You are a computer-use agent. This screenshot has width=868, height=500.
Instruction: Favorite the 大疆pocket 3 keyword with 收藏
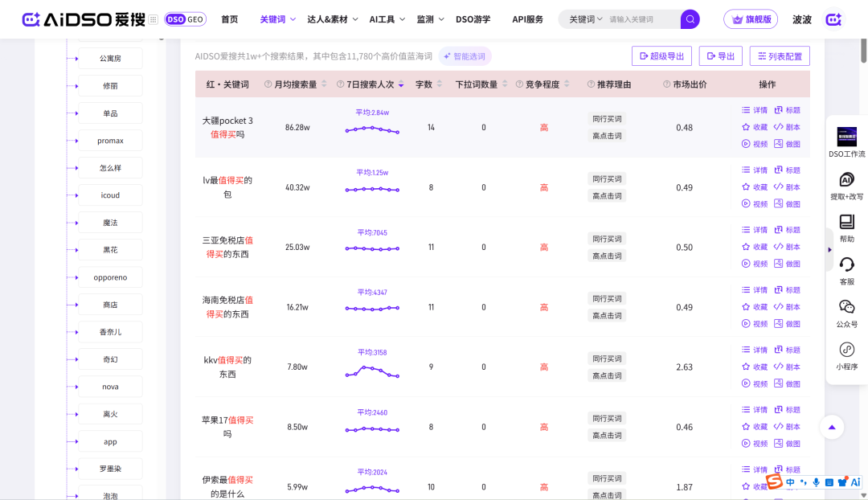click(x=754, y=127)
